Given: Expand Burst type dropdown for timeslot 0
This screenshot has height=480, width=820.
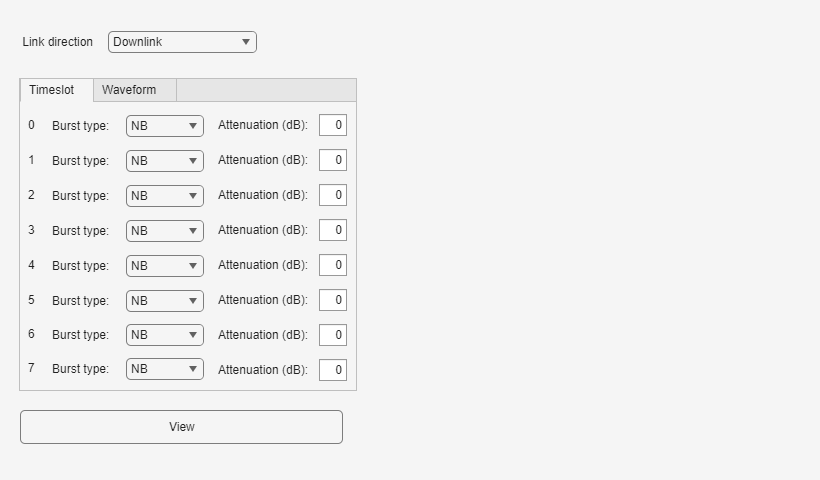Looking at the screenshot, I should coord(165,126).
